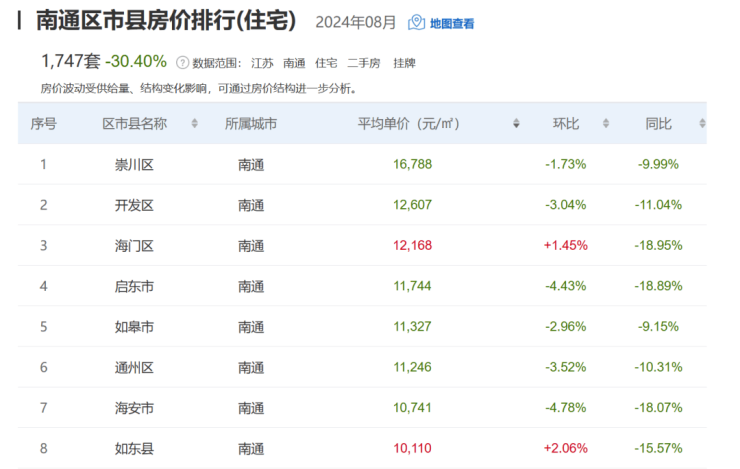Click the 二手房 data range tag
Screen dimensions: 740x469
point(364,63)
